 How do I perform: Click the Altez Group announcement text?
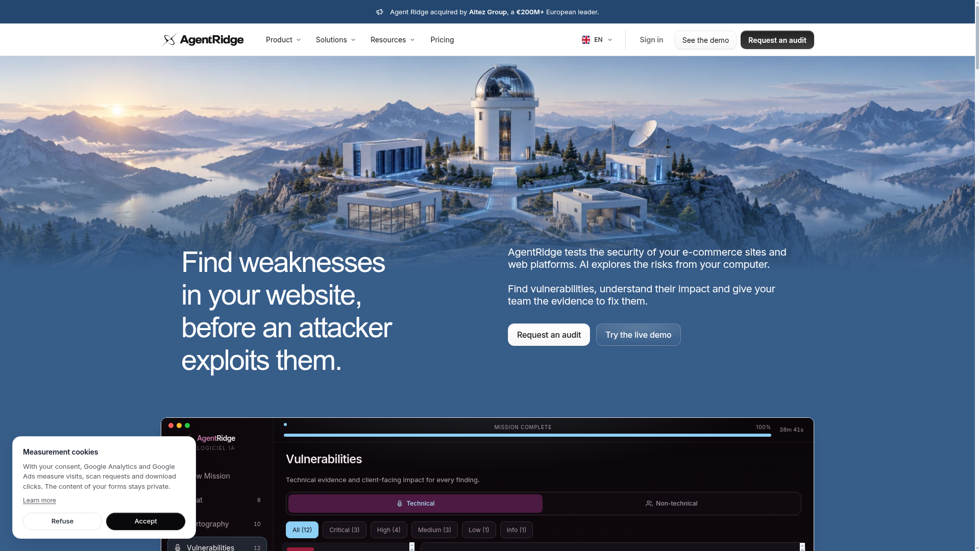[x=487, y=12]
